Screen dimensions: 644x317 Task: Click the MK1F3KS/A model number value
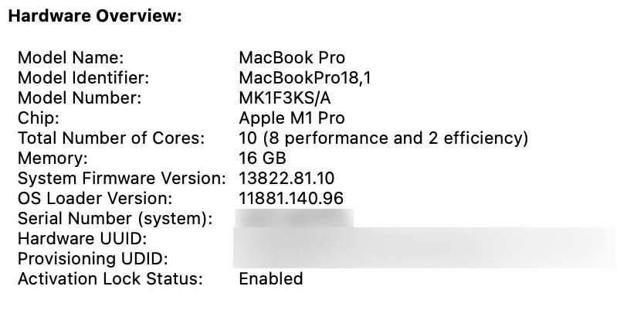[x=288, y=98]
